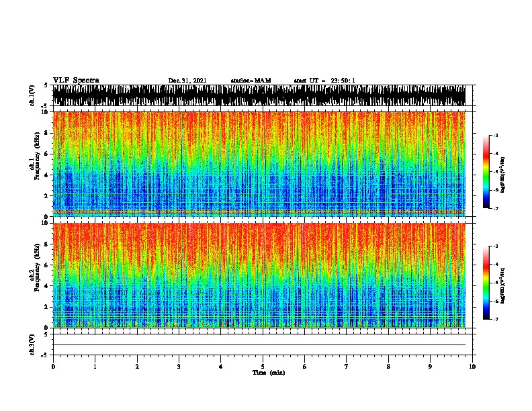Viewport: 532px width, 411px height.
Task: Click time axis tick label "5"
Action: point(263,367)
